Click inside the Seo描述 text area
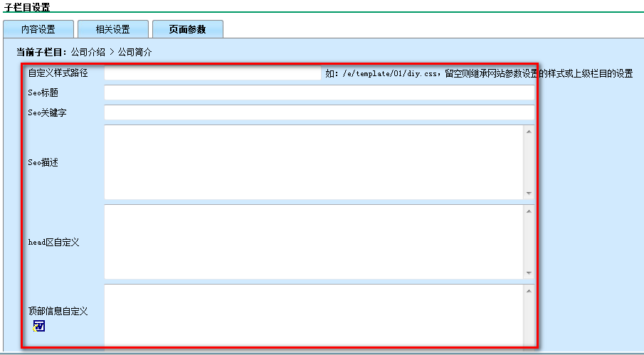 click(313, 162)
